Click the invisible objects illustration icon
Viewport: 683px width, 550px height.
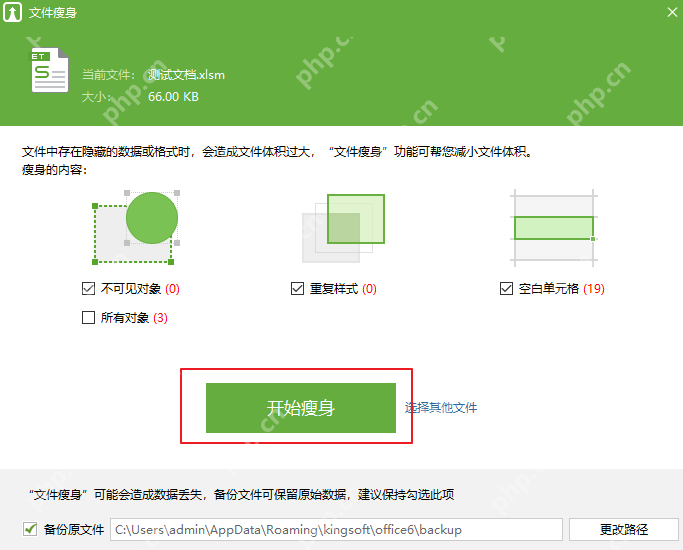pyautogui.click(x=136, y=227)
